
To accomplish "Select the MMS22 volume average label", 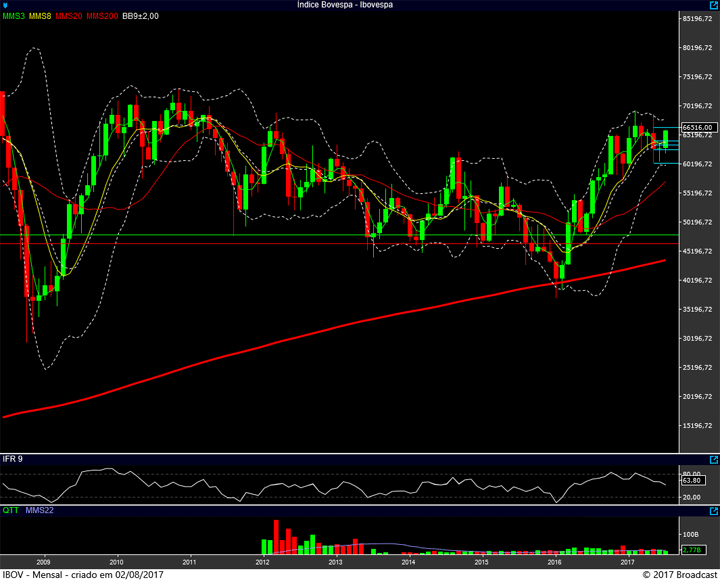I will pyautogui.click(x=38, y=509).
